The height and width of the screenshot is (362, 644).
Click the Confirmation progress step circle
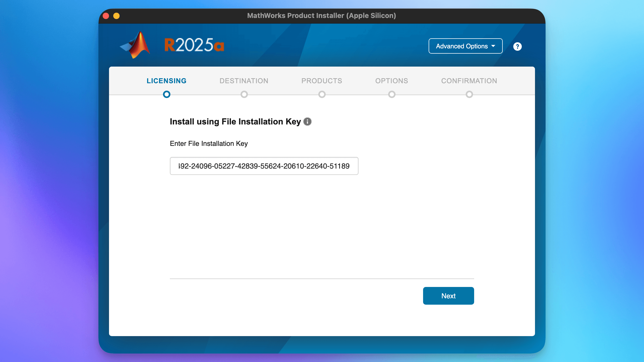[x=469, y=94]
